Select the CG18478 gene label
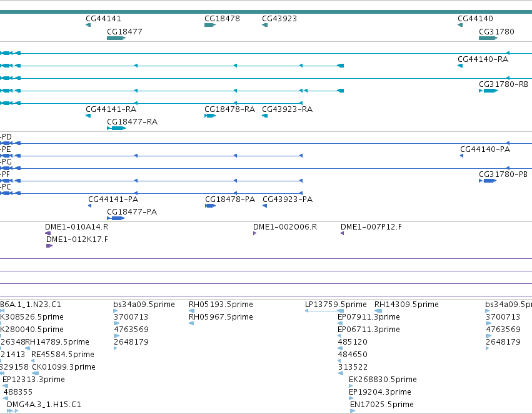 222,19
